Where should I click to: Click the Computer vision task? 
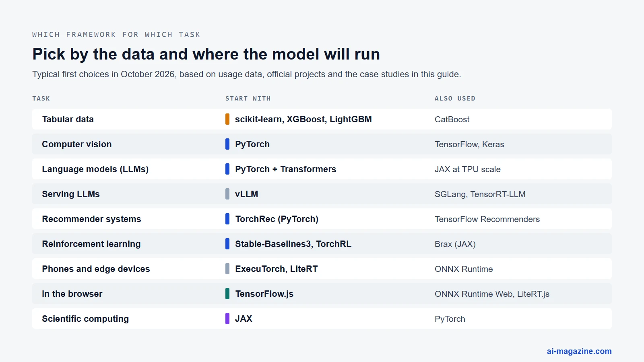tap(77, 144)
